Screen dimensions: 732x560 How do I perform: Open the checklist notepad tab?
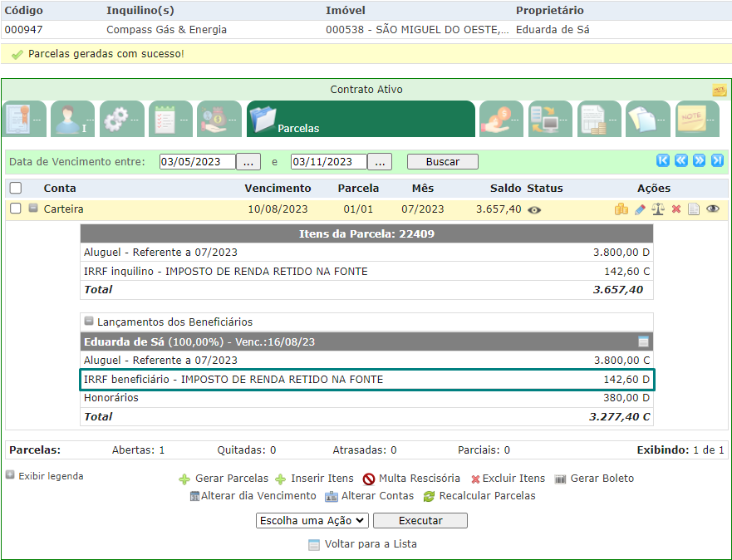coord(170,119)
